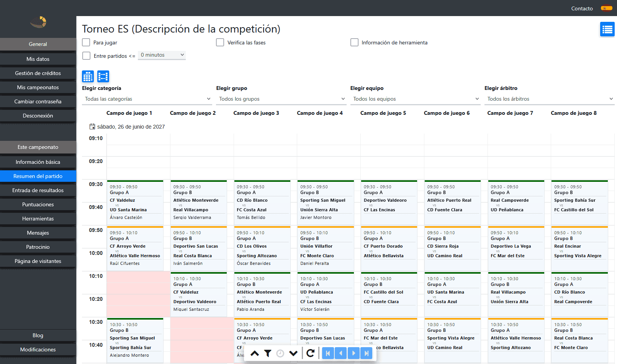Expand Todos los árbitros dropdown
Image resolution: width=617 pixels, height=364 pixels.
[550, 99]
